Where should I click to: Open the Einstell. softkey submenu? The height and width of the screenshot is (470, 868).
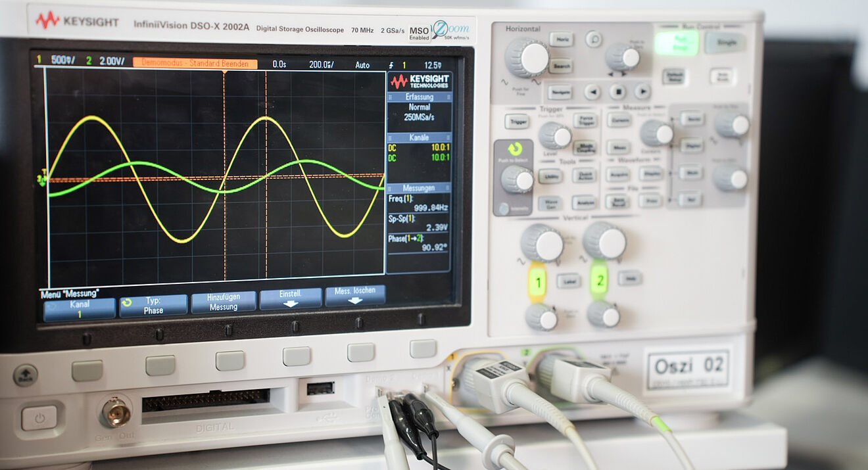(291, 298)
